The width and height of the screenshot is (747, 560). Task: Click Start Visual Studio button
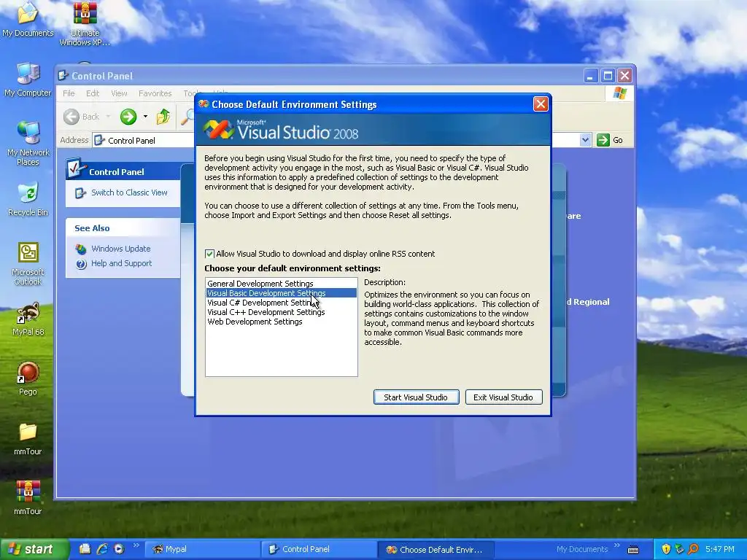(416, 397)
